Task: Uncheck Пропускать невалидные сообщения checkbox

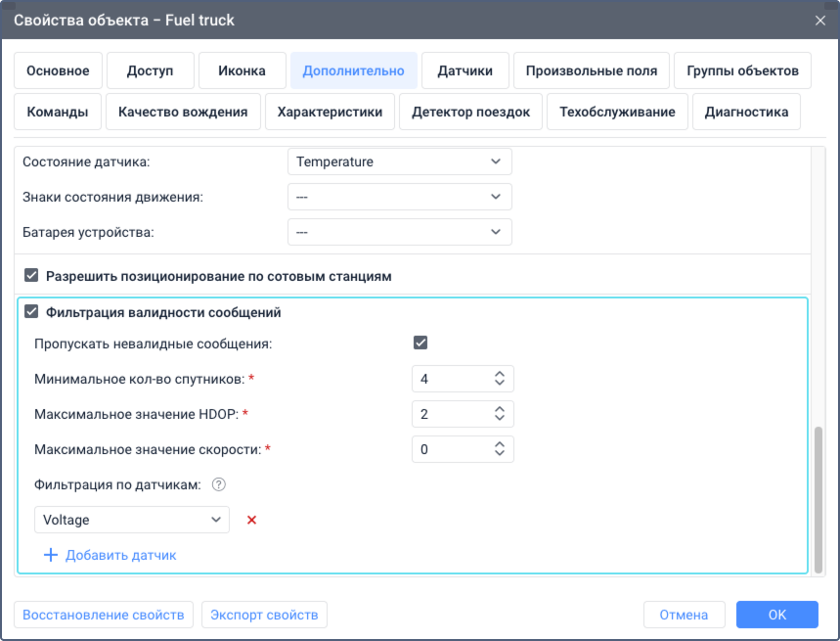Action: (x=420, y=343)
